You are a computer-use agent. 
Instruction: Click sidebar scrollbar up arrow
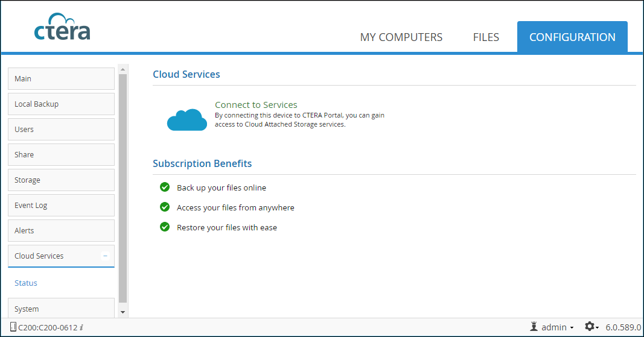click(123, 70)
